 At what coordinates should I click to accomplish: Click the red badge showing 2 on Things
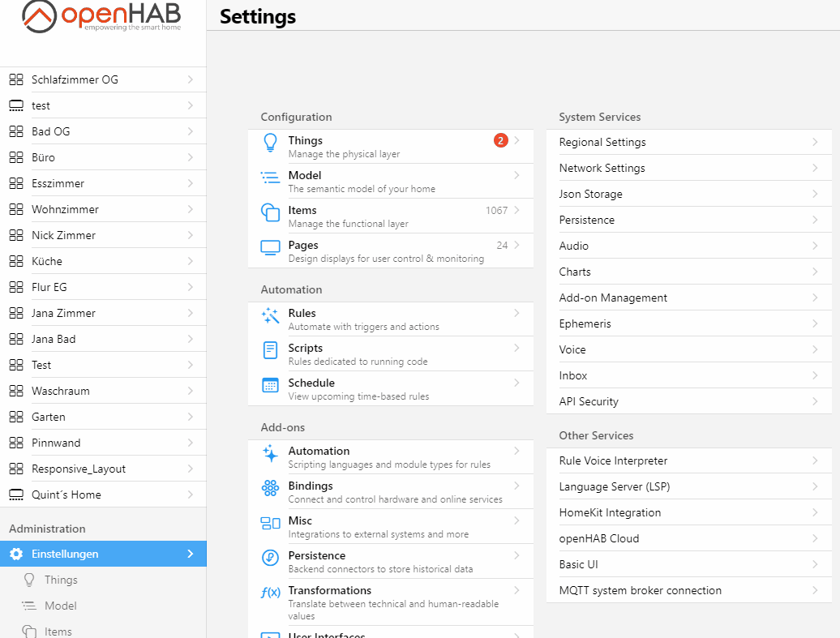[500, 139]
